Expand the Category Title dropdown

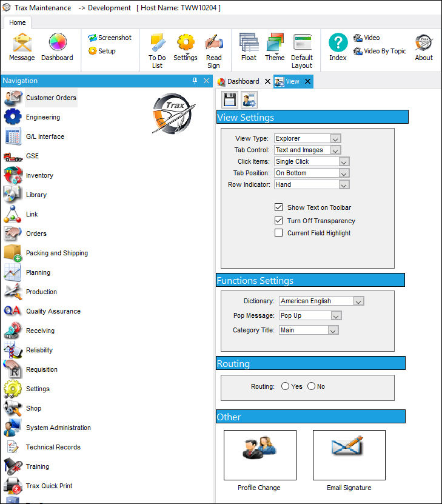[333, 330]
